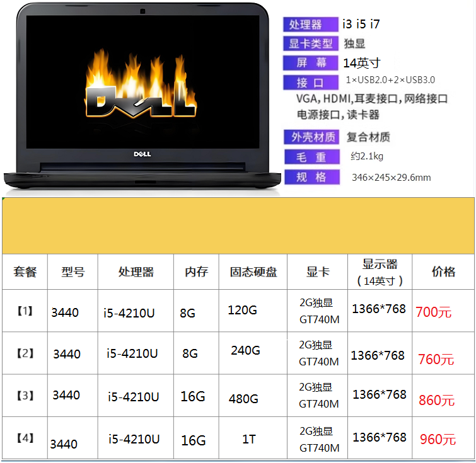Click i5-4210U in package 1 row
Viewport: 476px width, 463px height.
tap(129, 313)
